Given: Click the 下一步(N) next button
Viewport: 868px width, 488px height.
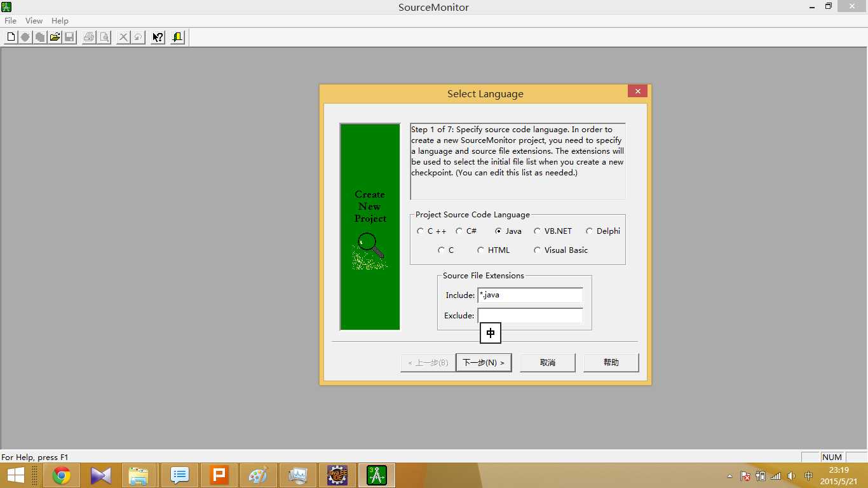Looking at the screenshot, I should click(484, 363).
